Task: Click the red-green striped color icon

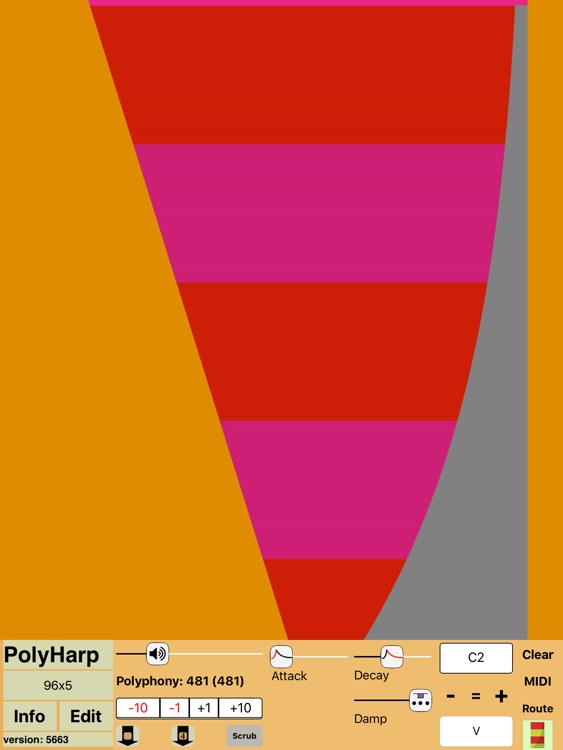Action: click(x=538, y=734)
